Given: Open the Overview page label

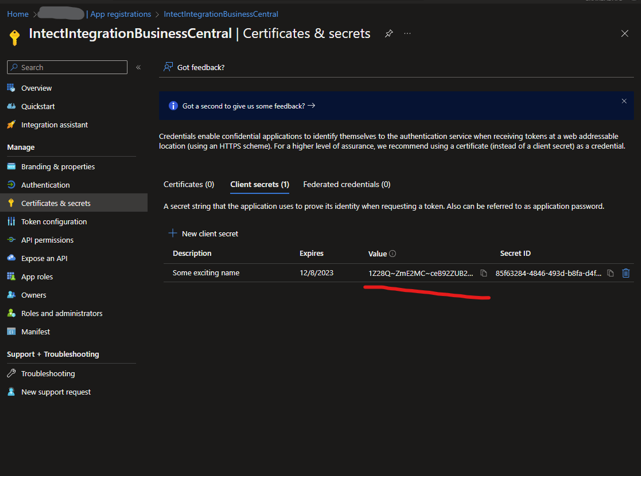Looking at the screenshot, I should (36, 88).
